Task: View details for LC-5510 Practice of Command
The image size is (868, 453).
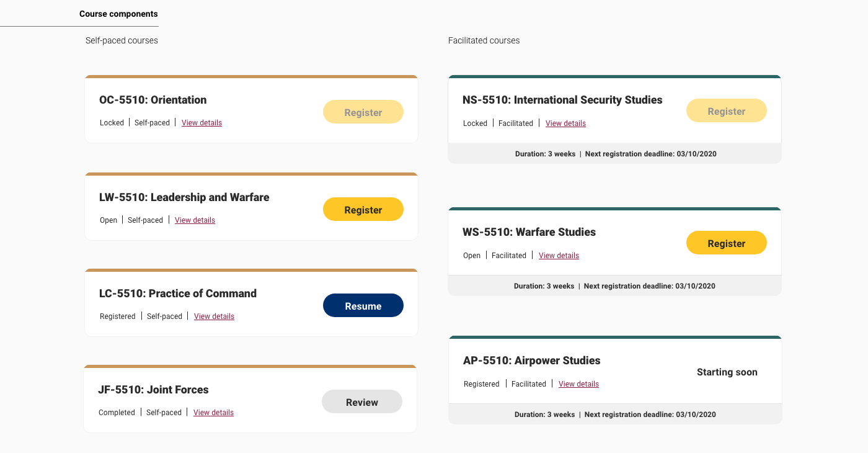Action: [214, 316]
